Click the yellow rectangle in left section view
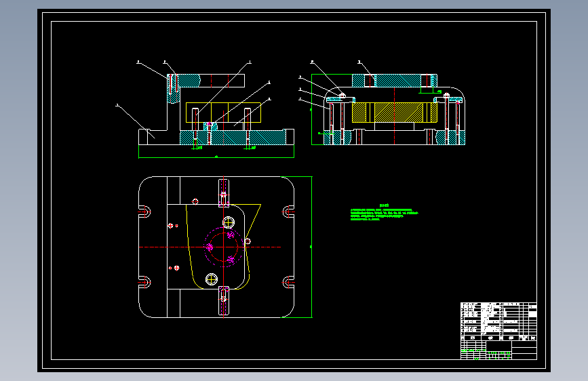588x381 pixels. point(223,113)
